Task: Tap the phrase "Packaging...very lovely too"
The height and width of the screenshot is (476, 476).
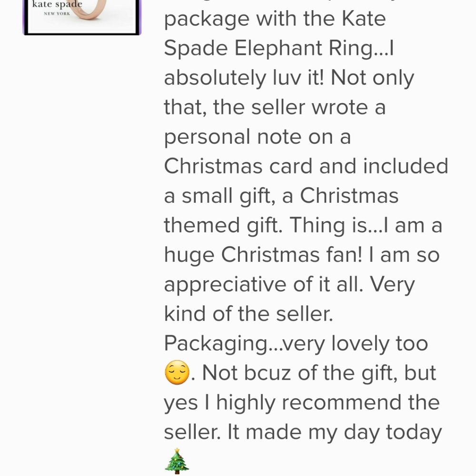Action: tap(296, 344)
